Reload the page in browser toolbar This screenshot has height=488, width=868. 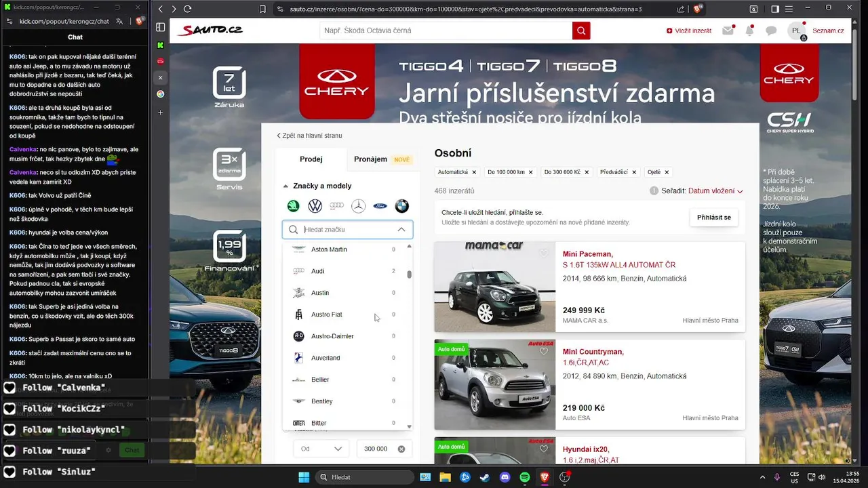[x=187, y=9]
